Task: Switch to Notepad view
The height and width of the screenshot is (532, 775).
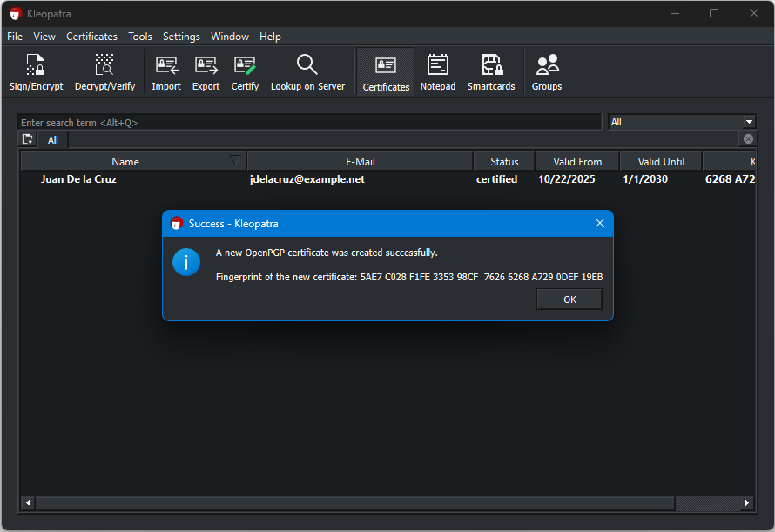Action: 437,72
